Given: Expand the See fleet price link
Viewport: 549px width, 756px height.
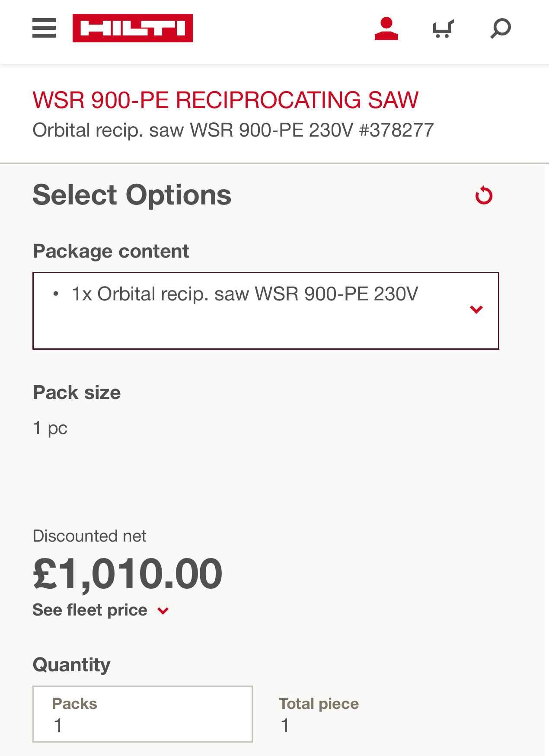Looking at the screenshot, I should tap(90, 610).
